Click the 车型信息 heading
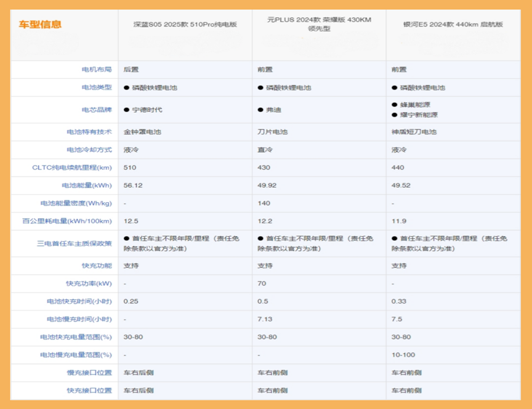The width and height of the screenshot is (532, 409). (x=40, y=25)
